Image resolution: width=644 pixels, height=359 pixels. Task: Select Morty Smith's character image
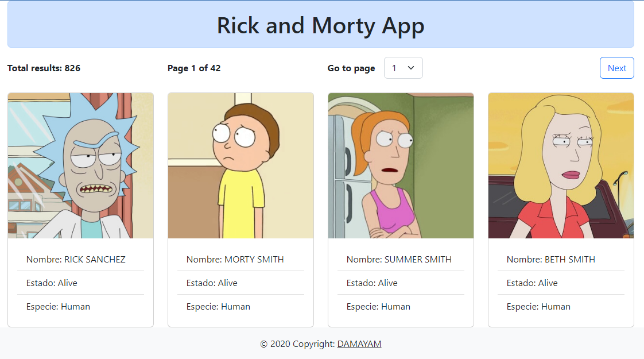click(240, 165)
